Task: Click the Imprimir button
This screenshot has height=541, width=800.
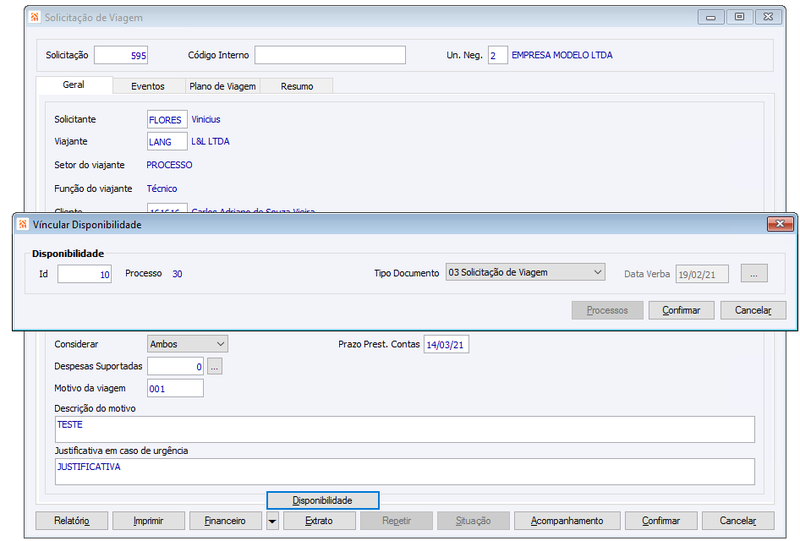Action: click(x=148, y=521)
